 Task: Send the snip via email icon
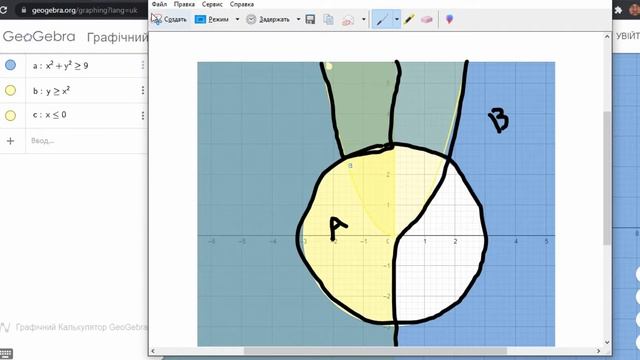(348, 20)
